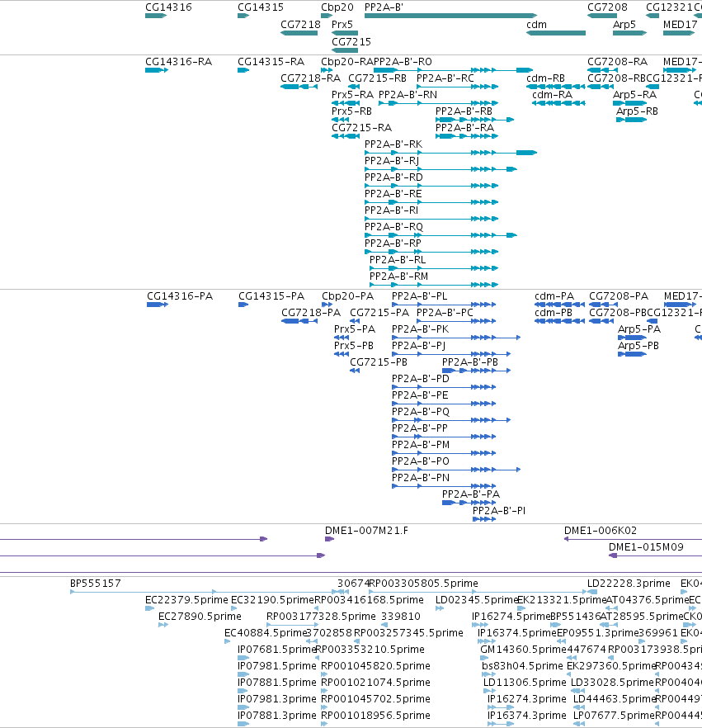Select protein Arp5-PB
702x728 pixels.
[633, 354]
